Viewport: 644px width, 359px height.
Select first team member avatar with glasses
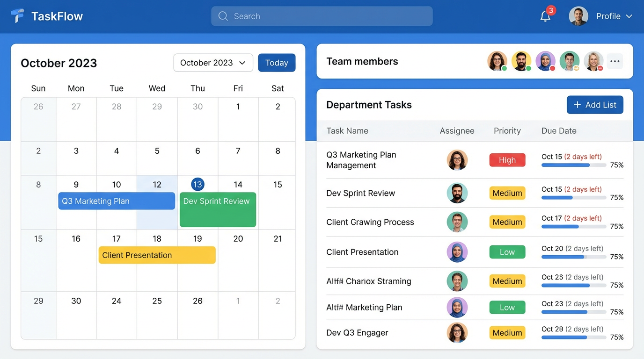tap(497, 61)
